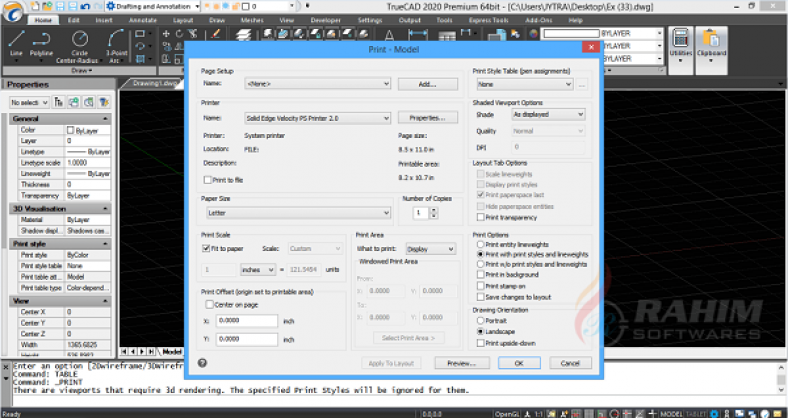This screenshot has width=788, height=418.
Task: Click the New file icon in quick access
Action: pyautogui.click(x=35, y=7)
